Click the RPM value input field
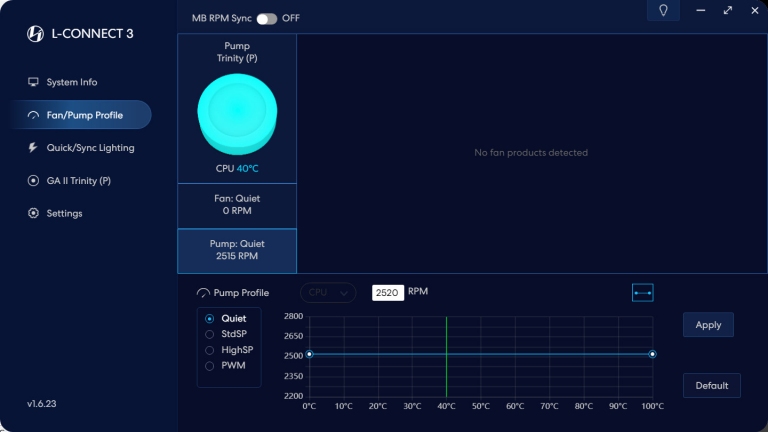Viewport: 768px width, 432px height. pos(388,292)
